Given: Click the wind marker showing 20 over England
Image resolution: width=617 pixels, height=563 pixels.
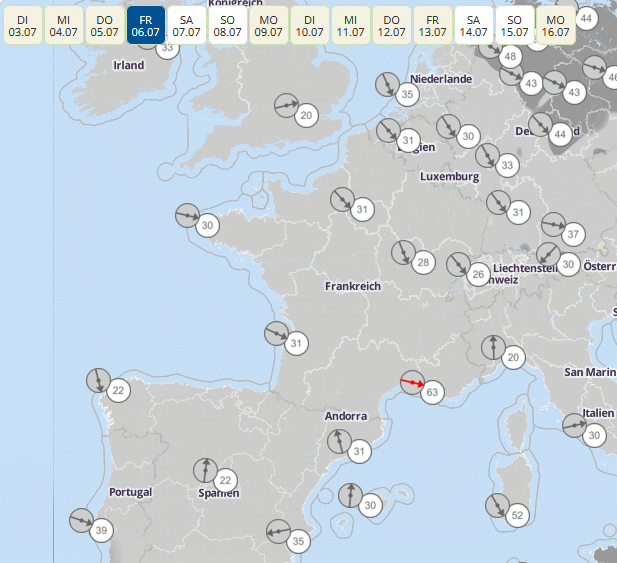Looking at the screenshot, I should click(x=306, y=115).
